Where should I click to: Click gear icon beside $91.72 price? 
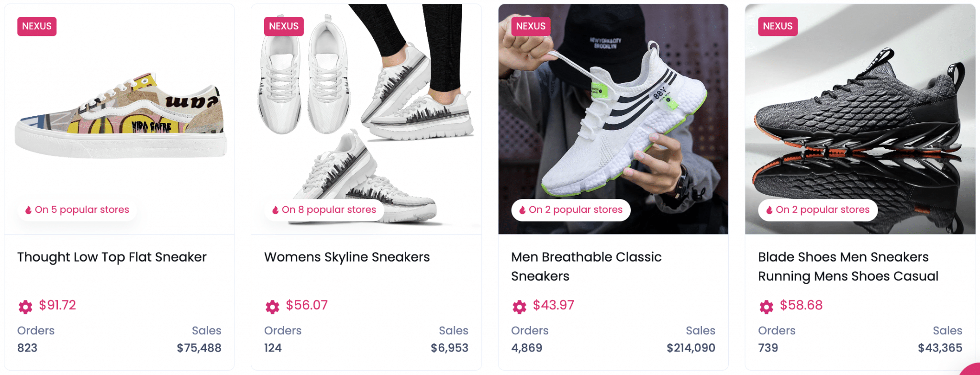tap(25, 307)
